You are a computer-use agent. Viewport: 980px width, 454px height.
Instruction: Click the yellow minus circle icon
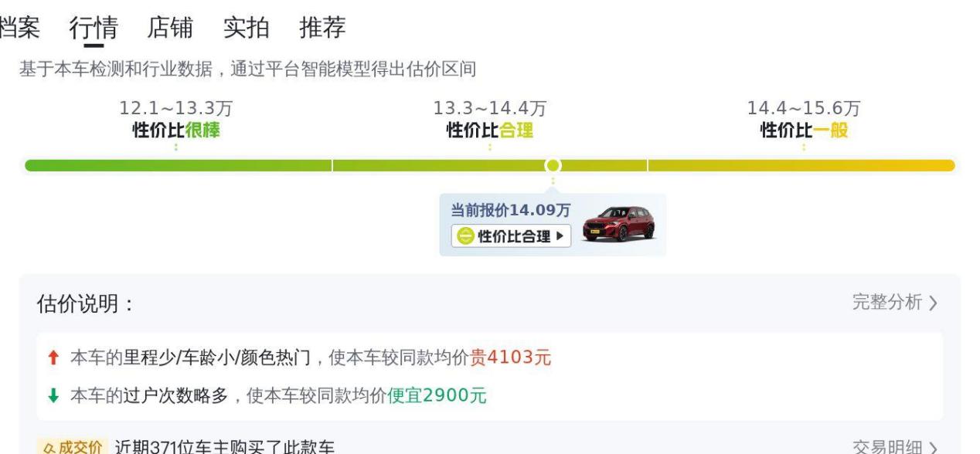[464, 236]
